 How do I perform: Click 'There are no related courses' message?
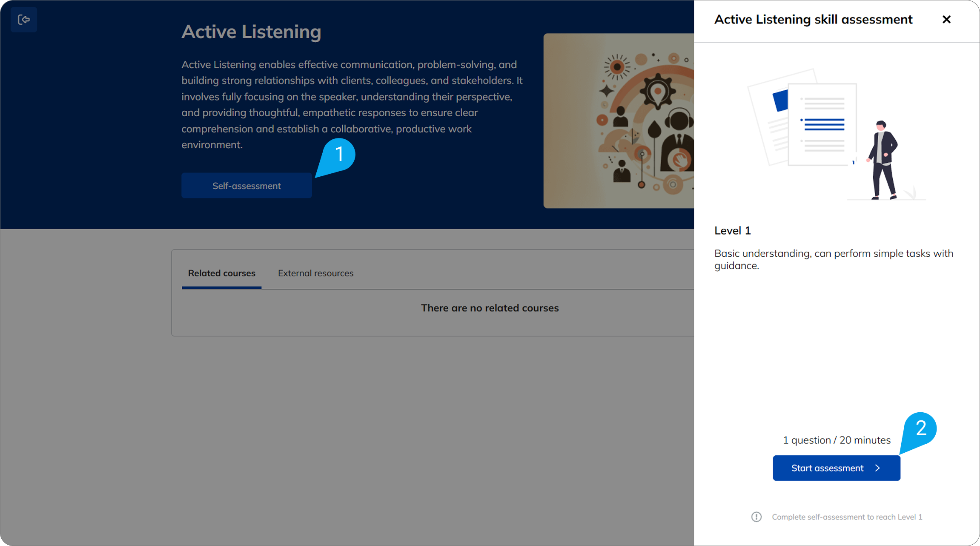point(490,308)
